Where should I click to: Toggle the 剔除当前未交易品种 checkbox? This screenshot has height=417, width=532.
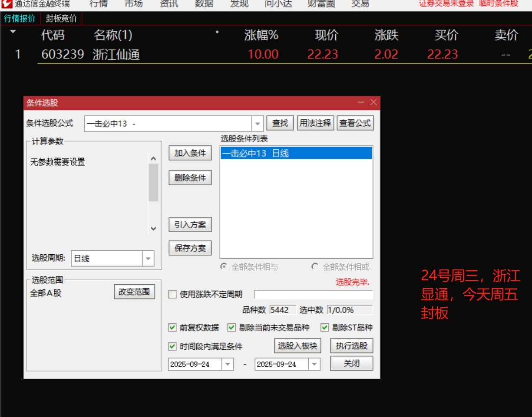tap(231, 328)
